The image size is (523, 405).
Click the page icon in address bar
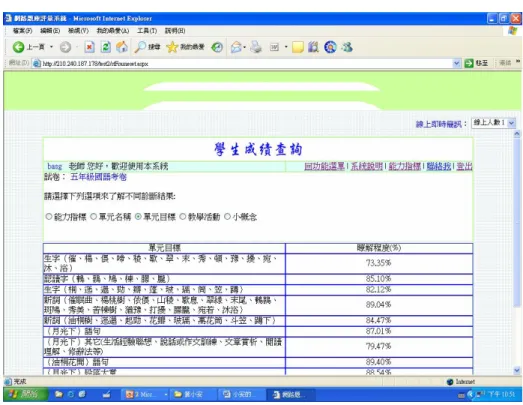click(x=37, y=63)
